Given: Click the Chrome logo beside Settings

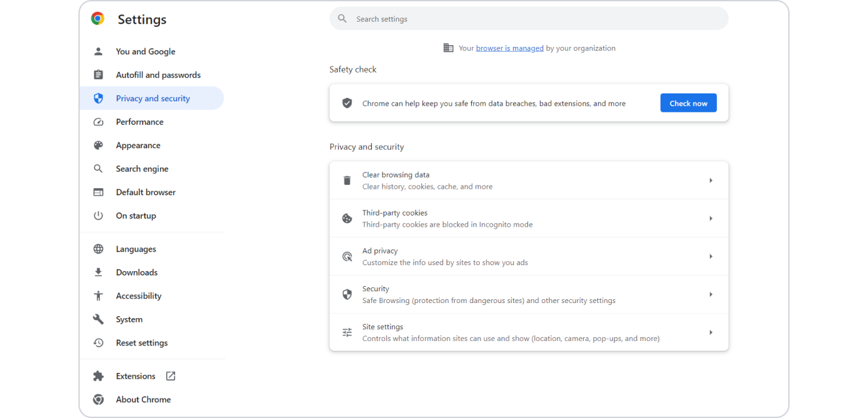Looking at the screenshot, I should [x=98, y=18].
